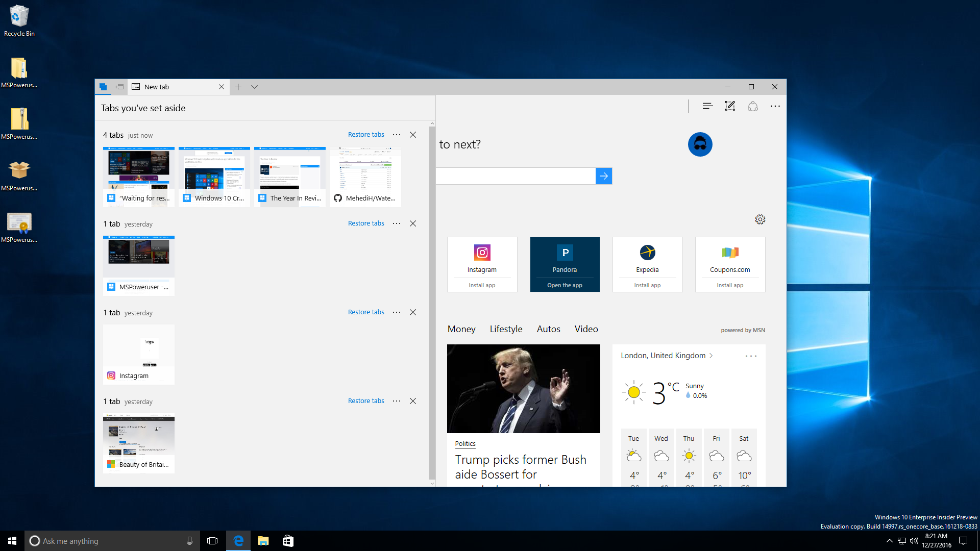The image size is (980, 551).
Task: Click the volume icon in system tray
Action: 914,541
